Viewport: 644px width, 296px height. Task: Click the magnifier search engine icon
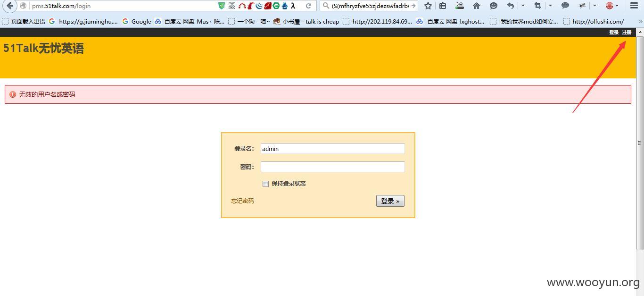pyautogui.click(x=326, y=6)
